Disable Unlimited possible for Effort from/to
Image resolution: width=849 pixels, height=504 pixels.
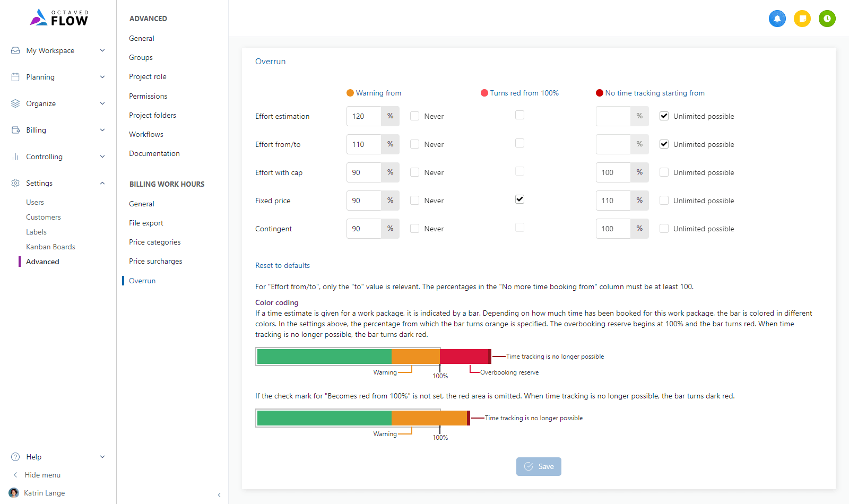[x=664, y=144]
